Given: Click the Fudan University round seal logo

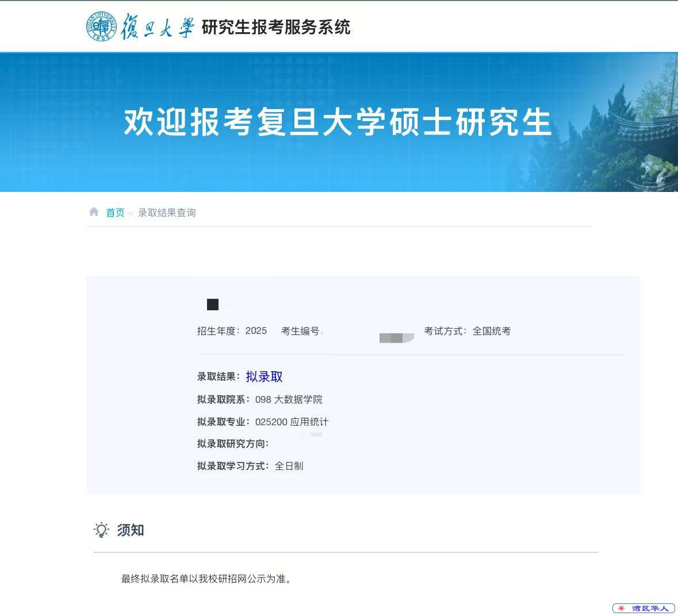Looking at the screenshot, I should (x=101, y=26).
